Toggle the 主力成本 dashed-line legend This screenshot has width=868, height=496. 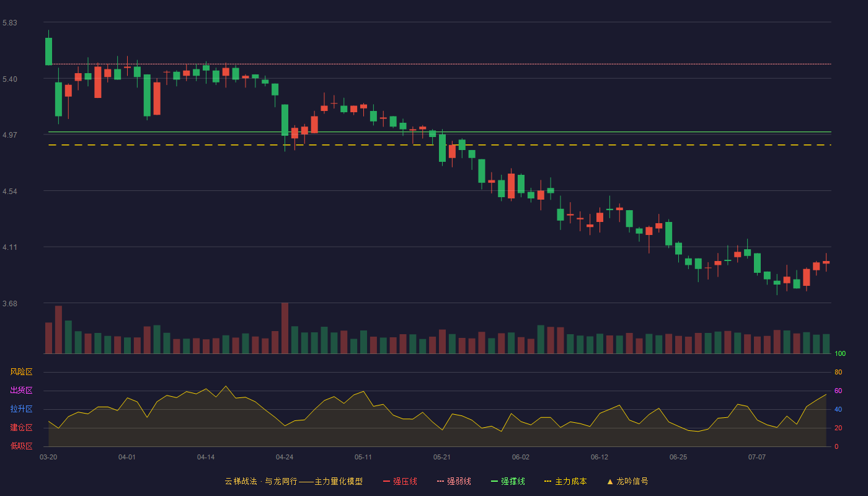coord(565,481)
